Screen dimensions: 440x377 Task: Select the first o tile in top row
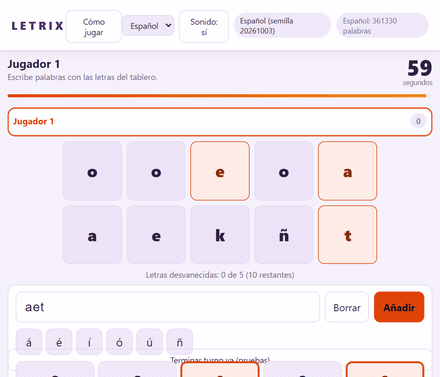coord(92,171)
